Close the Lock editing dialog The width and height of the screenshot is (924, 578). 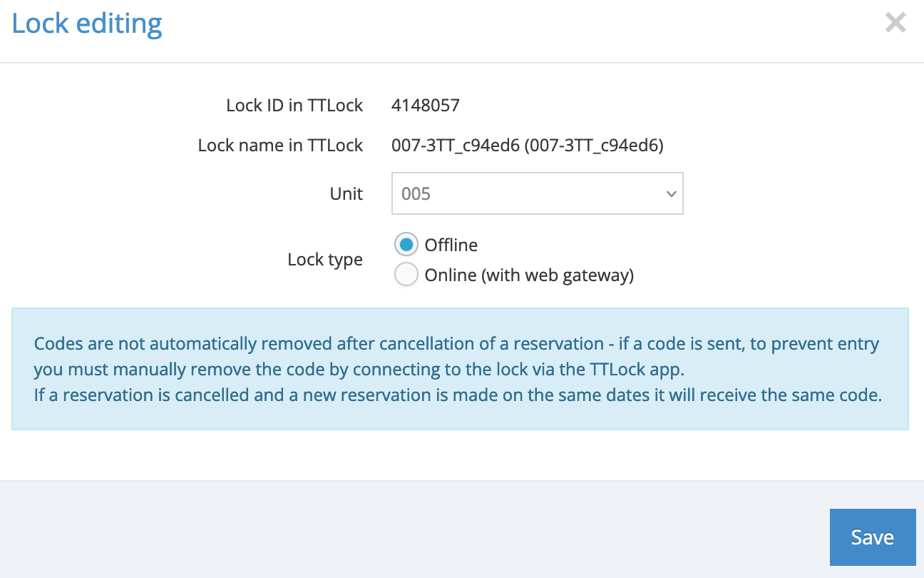coord(895,23)
